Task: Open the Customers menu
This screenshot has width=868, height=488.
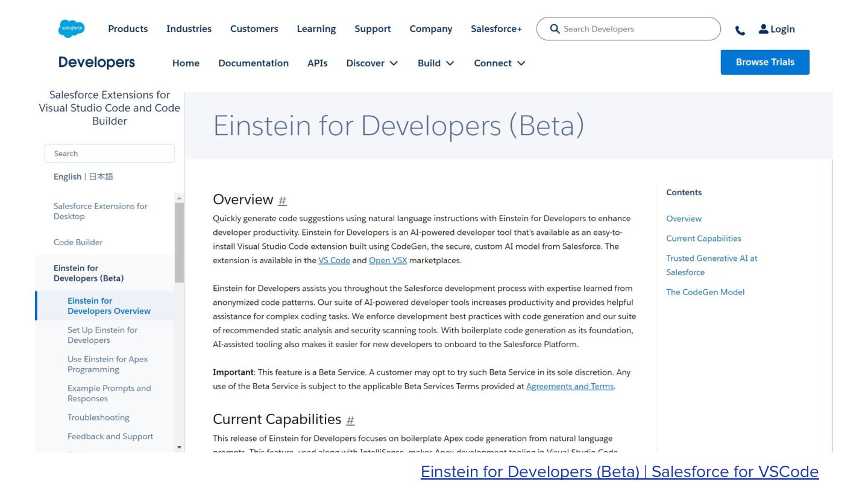Action: click(x=254, y=28)
